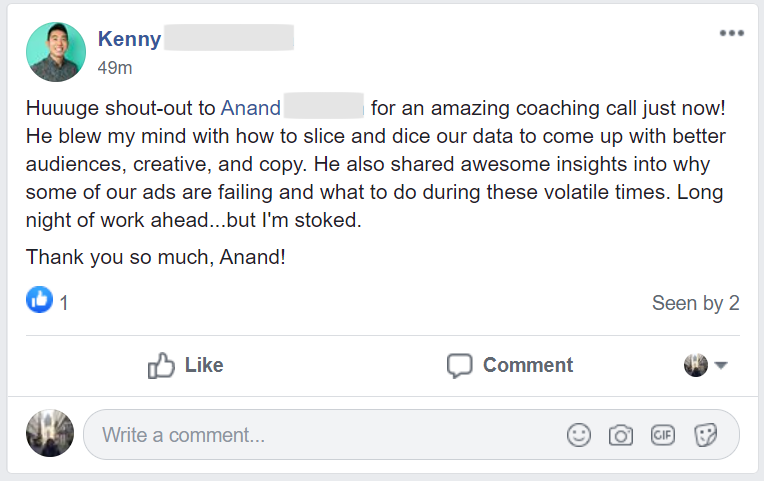The height and width of the screenshot is (481, 764).
Task: Open the post options three-dots menu
Action: (731, 33)
